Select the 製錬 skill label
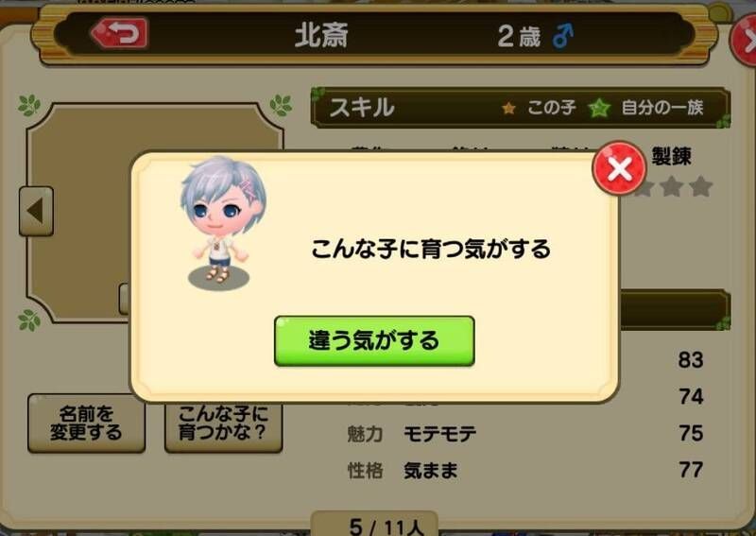Viewport: 756px width, 536px height. (671, 156)
